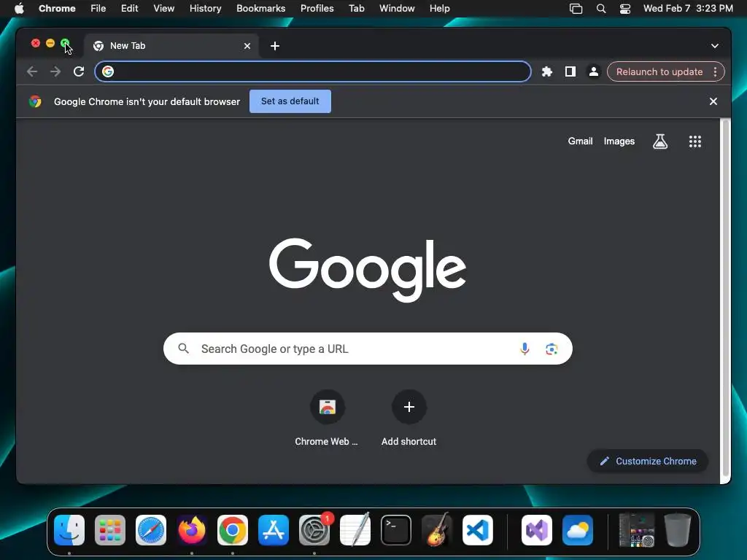Open Finder from the Dock
Screen dimensions: 747x560
tap(69, 530)
